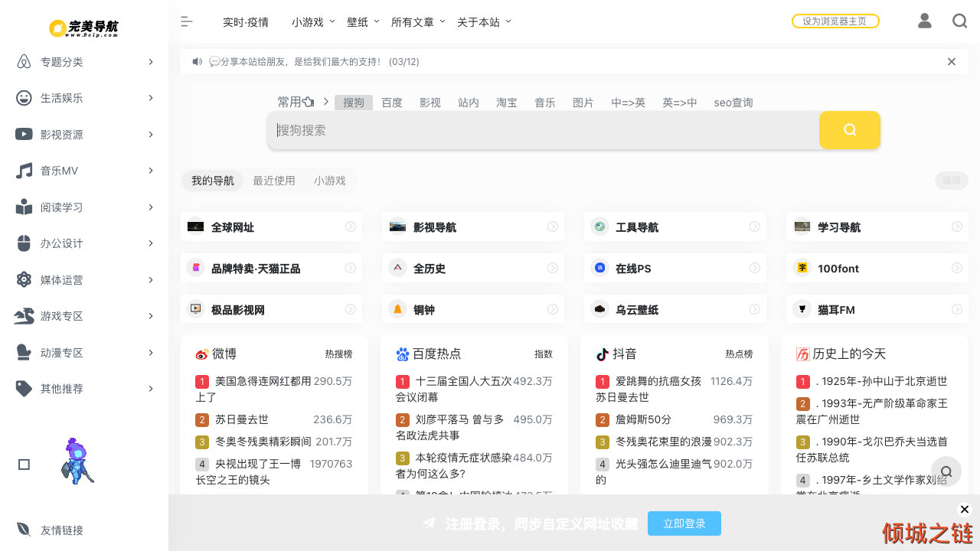Image resolution: width=980 pixels, height=551 pixels.
Task: Open the 常用 search category switcher
Action: coord(296,102)
